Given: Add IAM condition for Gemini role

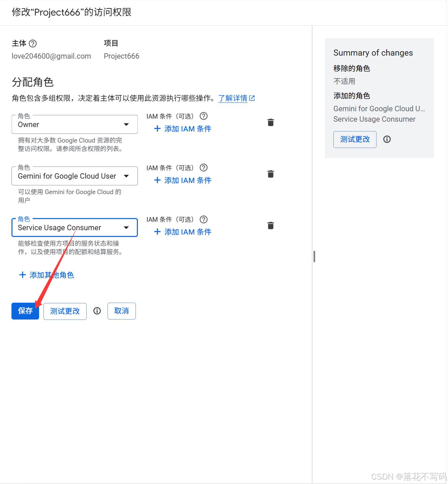Looking at the screenshot, I should [x=182, y=180].
